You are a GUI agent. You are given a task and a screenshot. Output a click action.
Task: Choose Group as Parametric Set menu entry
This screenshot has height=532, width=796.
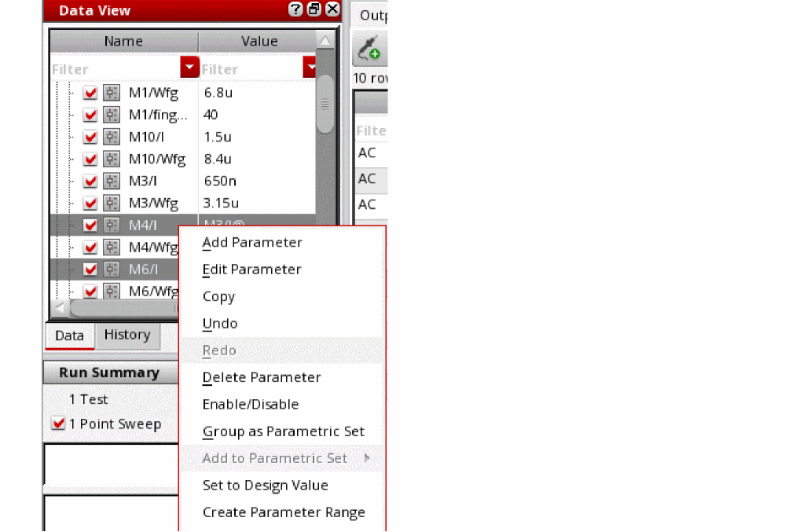[x=283, y=431]
